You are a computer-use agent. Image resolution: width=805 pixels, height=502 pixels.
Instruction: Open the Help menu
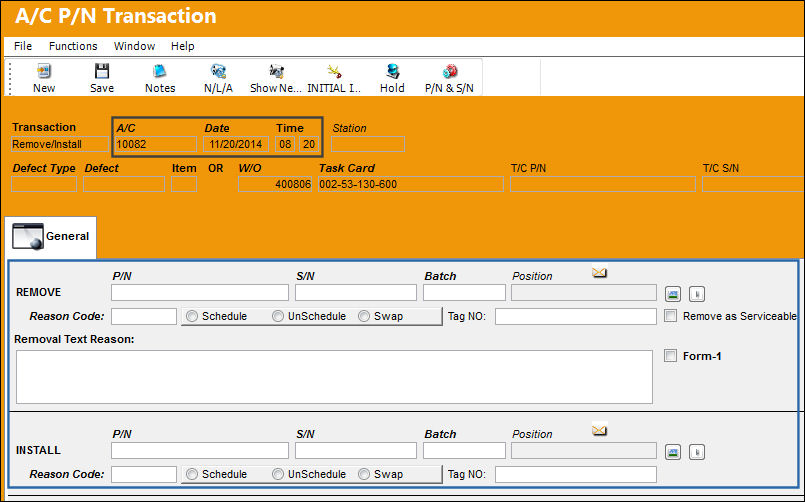[183, 46]
